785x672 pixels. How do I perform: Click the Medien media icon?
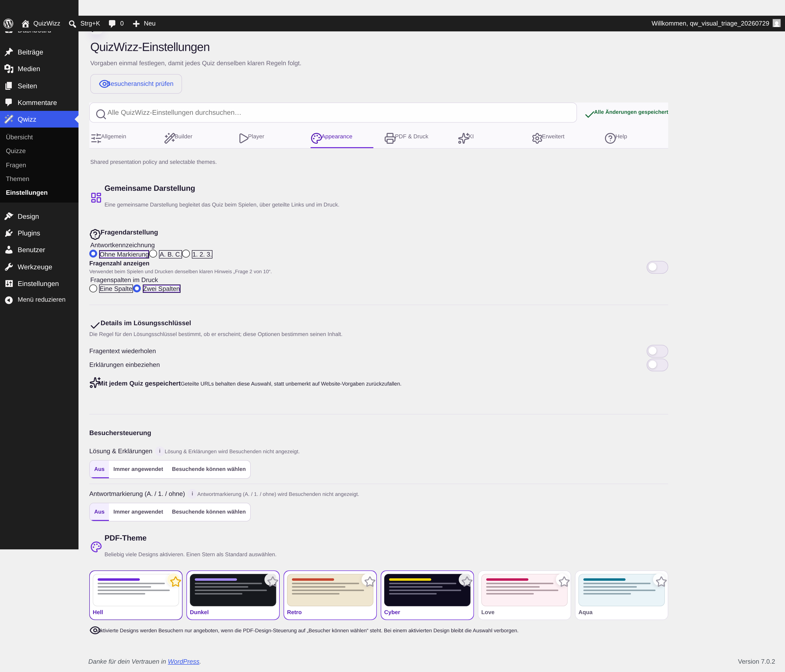coord(9,69)
